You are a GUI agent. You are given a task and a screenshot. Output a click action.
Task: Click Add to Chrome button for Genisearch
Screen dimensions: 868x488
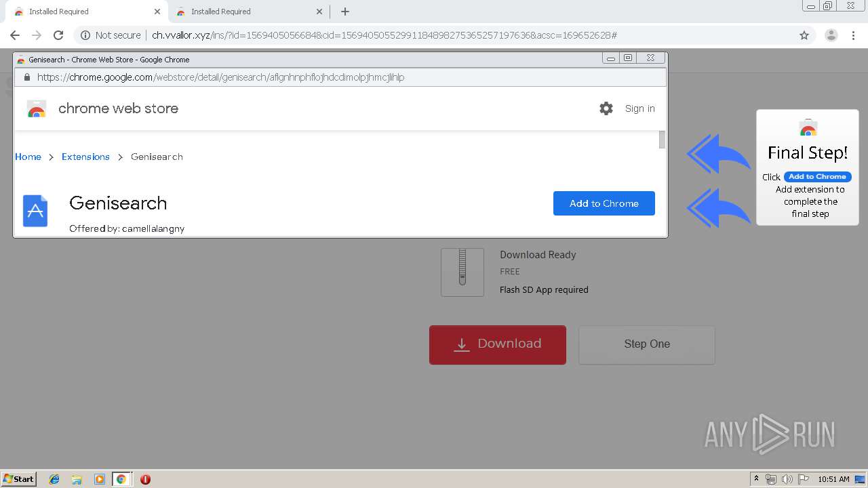(x=604, y=203)
